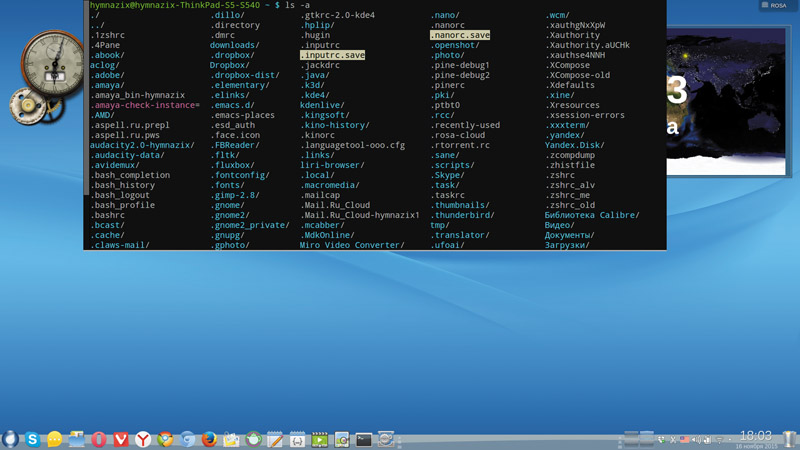Click the .Xauthority file entry

(572, 35)
